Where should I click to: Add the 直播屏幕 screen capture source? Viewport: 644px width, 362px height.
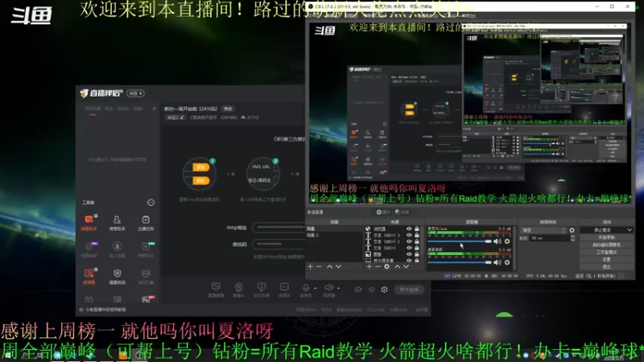(216, 290)
